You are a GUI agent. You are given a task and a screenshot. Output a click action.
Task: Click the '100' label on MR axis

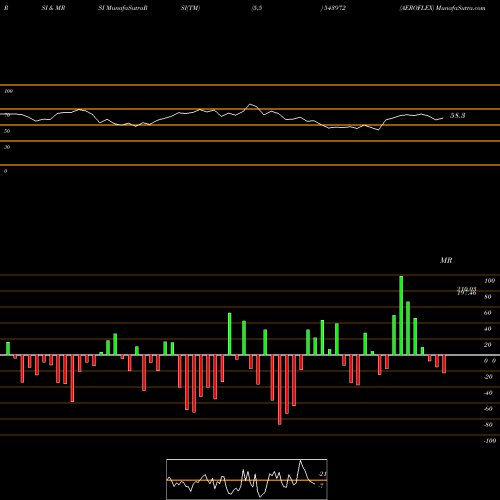489,281
